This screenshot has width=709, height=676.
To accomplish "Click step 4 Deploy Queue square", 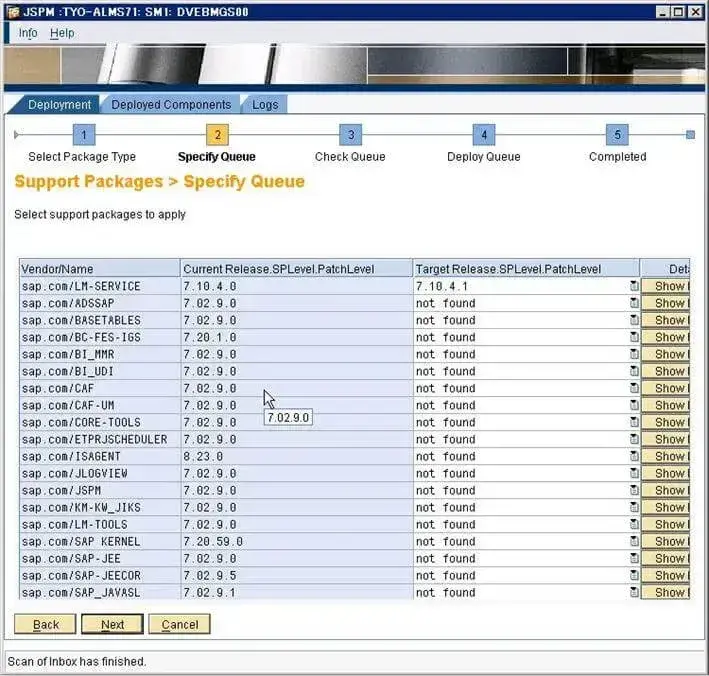I will 484,135.
